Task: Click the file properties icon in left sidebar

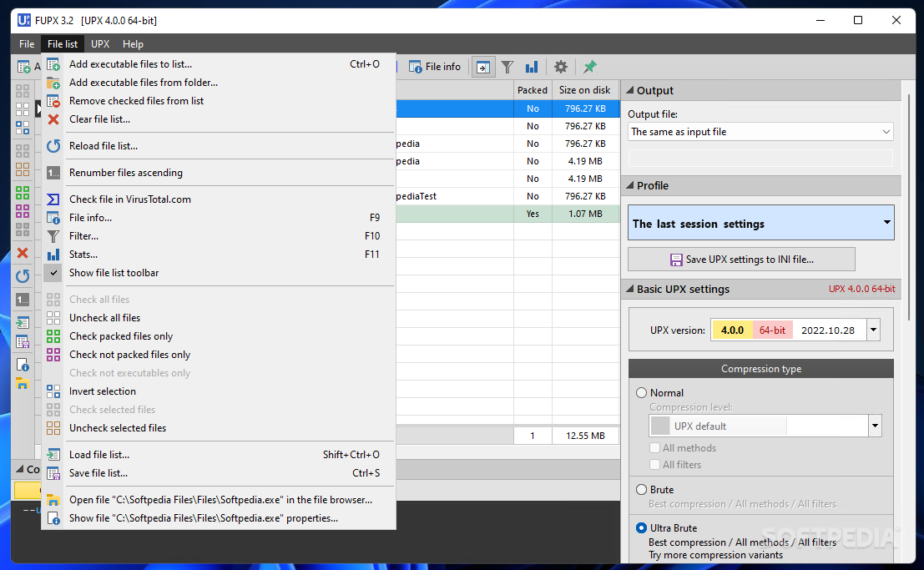Action: pyautogui.click(x=23, y=365)
